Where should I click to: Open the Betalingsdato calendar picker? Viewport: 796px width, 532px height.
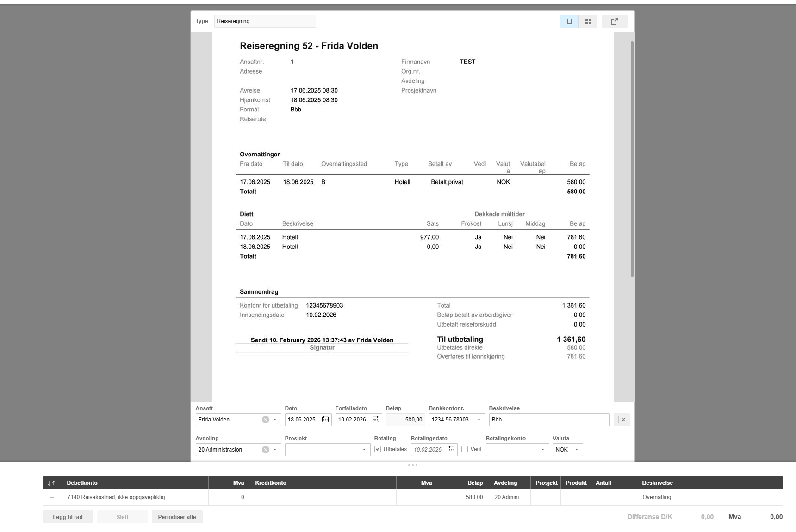pos(451,450)
